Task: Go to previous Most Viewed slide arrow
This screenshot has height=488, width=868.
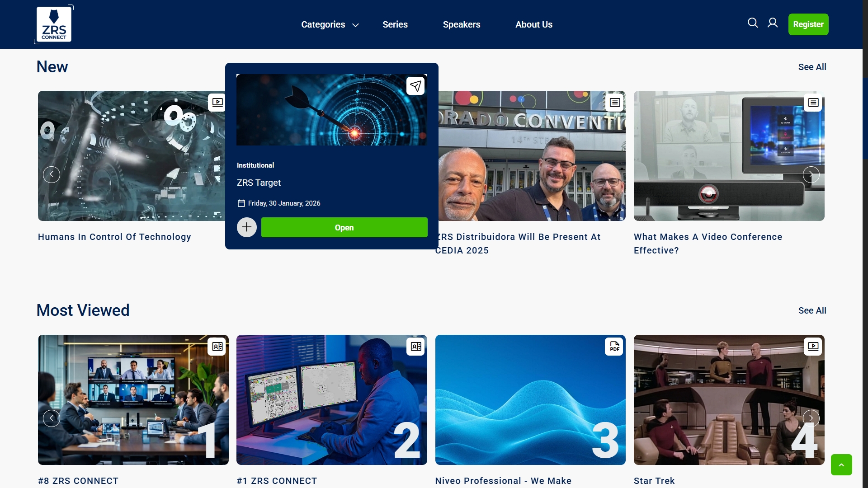Action: click(52, 418)
